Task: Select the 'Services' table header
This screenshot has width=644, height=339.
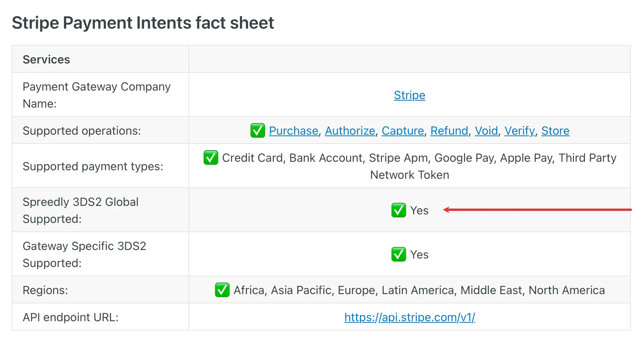Action: [46, 60]
